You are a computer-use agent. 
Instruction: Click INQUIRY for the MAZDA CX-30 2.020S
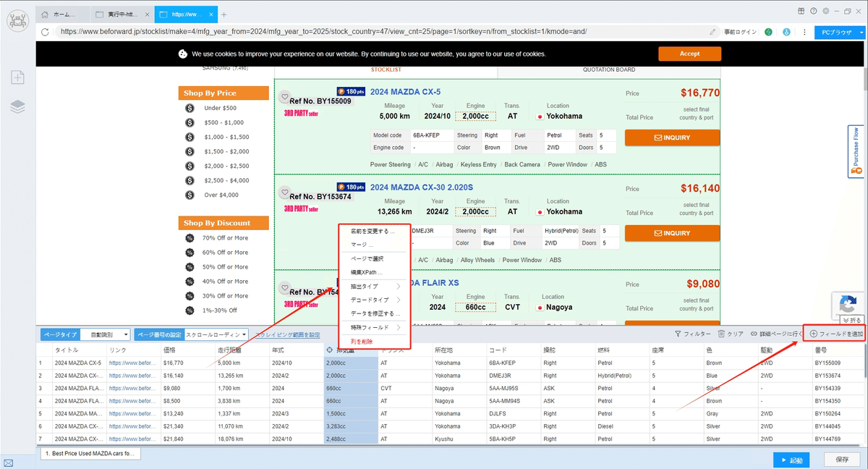(672, 233)
